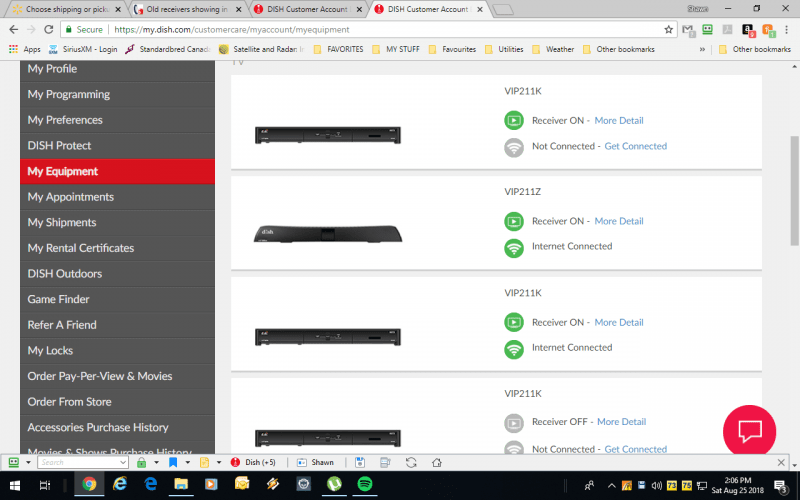Reload the page with the refresh icon
The height and width of the screenshot is (500, 800).
click(x=48, y=30)
